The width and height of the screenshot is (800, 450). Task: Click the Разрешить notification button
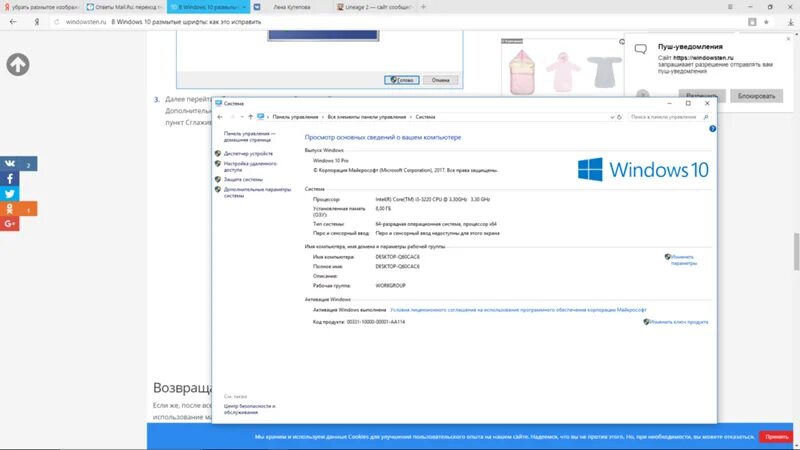pyautogui.click(x=702, y=96)
